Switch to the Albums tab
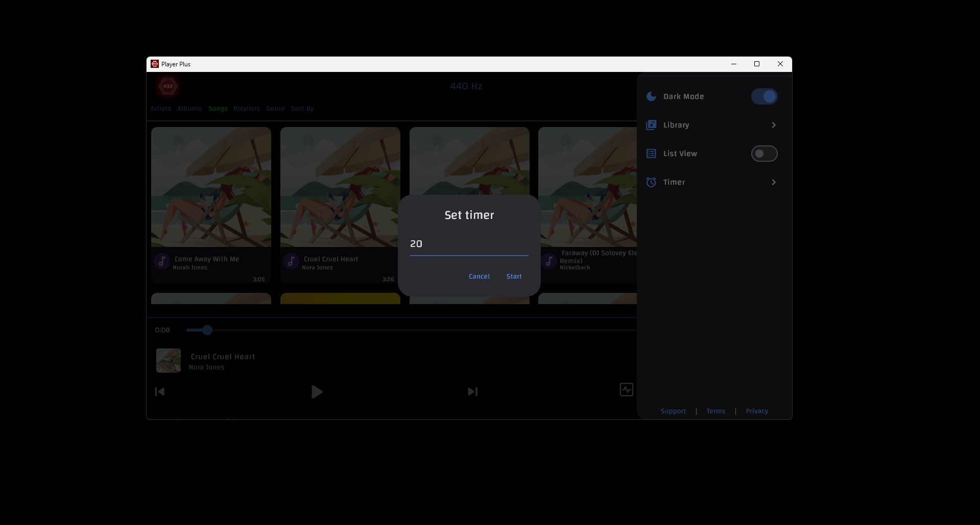Viewport: 980px width, 525px height. (x=189, y=108)
